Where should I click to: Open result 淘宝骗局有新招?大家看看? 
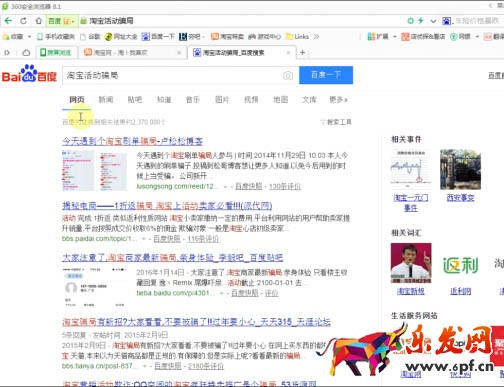tap(196, 322)
